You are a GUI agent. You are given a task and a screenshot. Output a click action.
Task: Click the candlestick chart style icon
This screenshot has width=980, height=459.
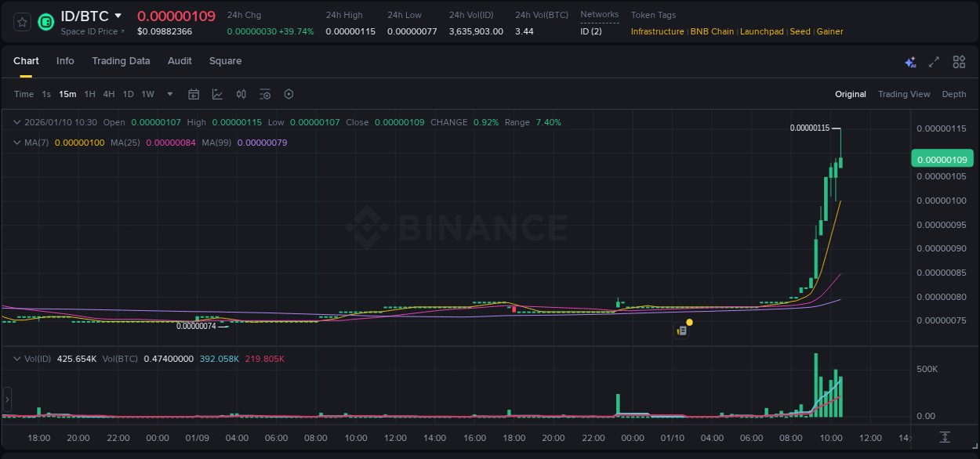(x=241, y=94)
